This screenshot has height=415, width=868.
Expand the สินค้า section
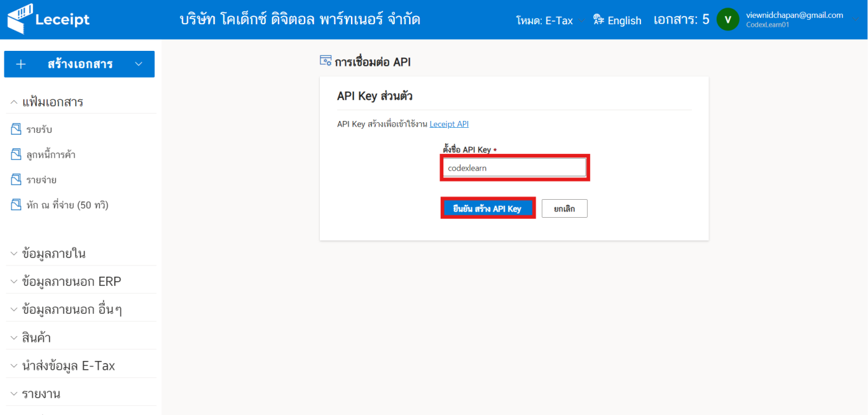pyautogui.click(x=14, y=338)
